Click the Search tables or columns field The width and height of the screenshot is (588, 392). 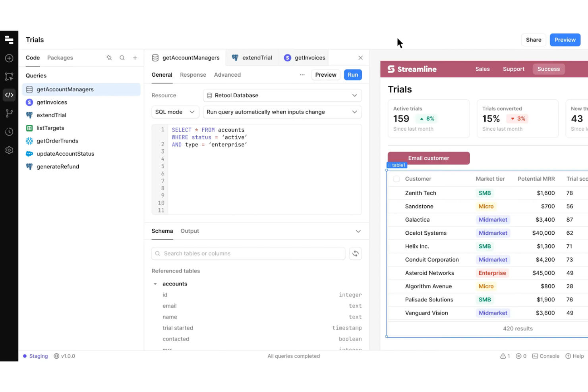[x=248, y=253]
